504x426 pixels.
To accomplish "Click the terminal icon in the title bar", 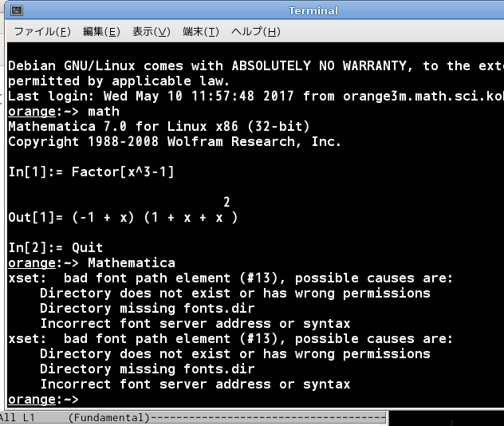I will point(17,10).
